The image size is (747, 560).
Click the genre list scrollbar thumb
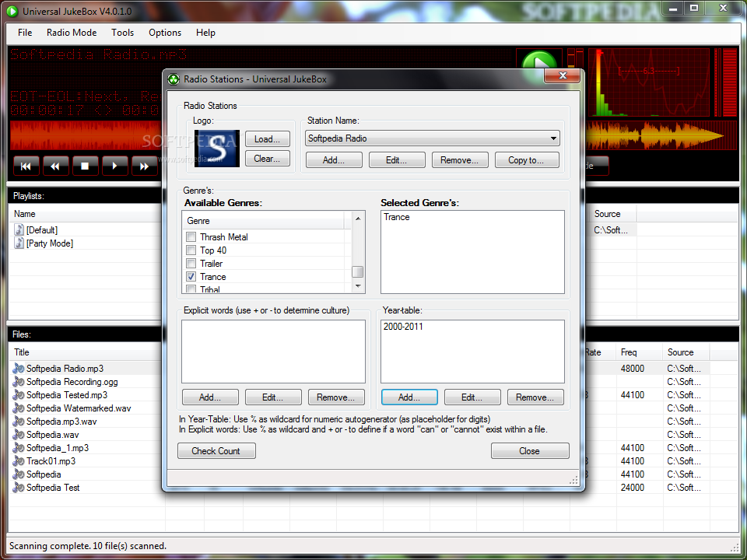point(358,272)
